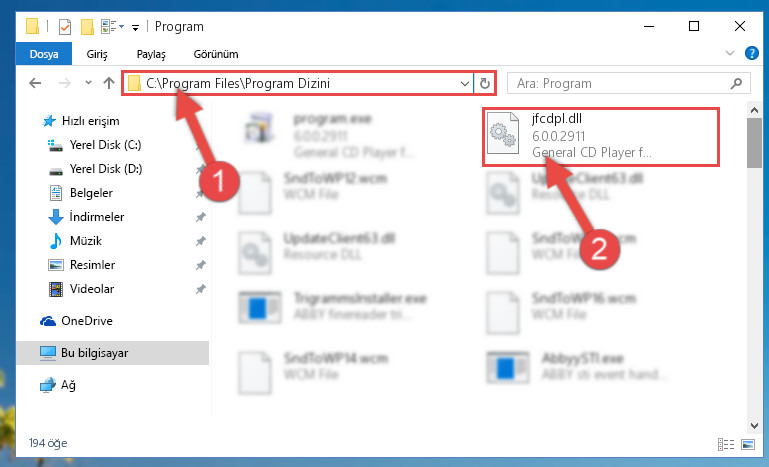Switch to details view layout icon
The height and width of the screenshot is (467, 769).
point(726,444)
